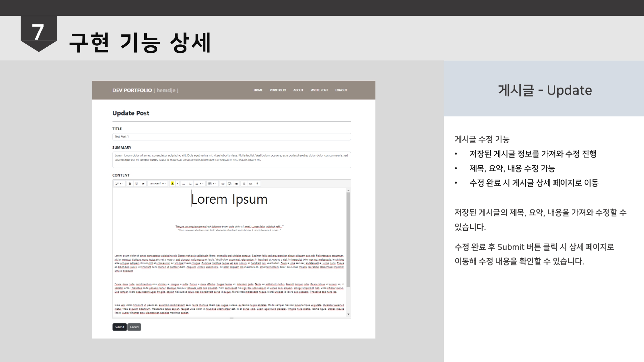The height and width of the screenshot is (362, 644).
Task: Submit the updated post
Action: pyautogui.click(x=119, y=327)
